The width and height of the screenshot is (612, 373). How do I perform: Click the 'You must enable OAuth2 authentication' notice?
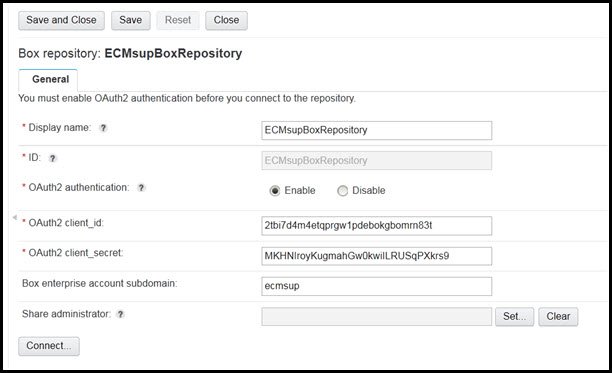pos(187,98)
